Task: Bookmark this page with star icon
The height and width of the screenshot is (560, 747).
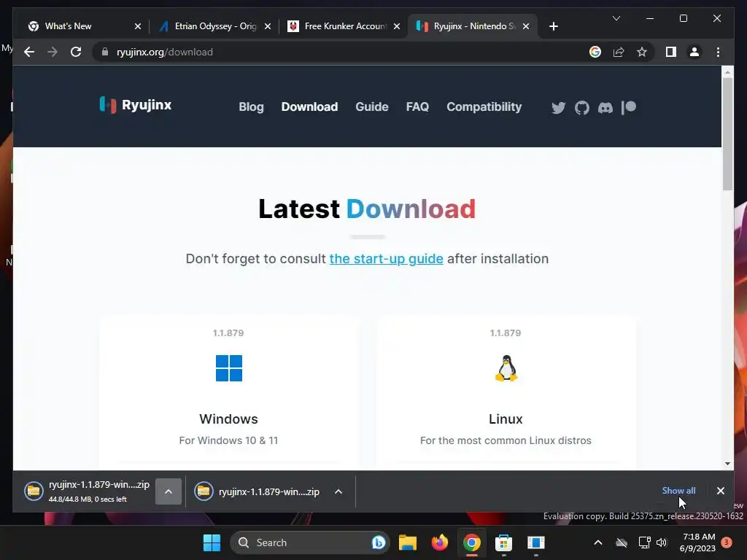Action: (x=642, y=52)
